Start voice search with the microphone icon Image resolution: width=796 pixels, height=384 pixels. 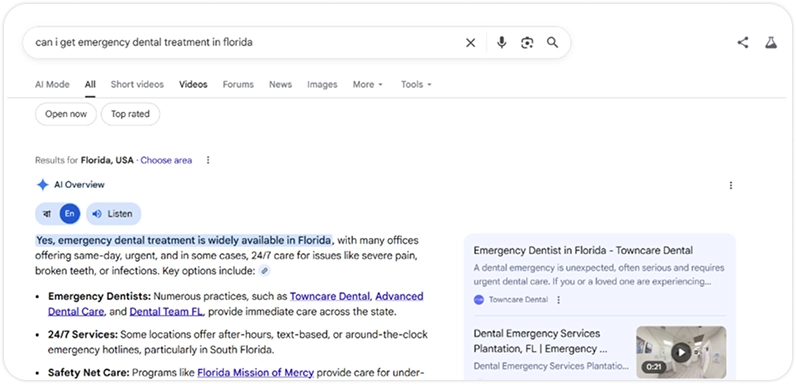click(x=502, y=43)
